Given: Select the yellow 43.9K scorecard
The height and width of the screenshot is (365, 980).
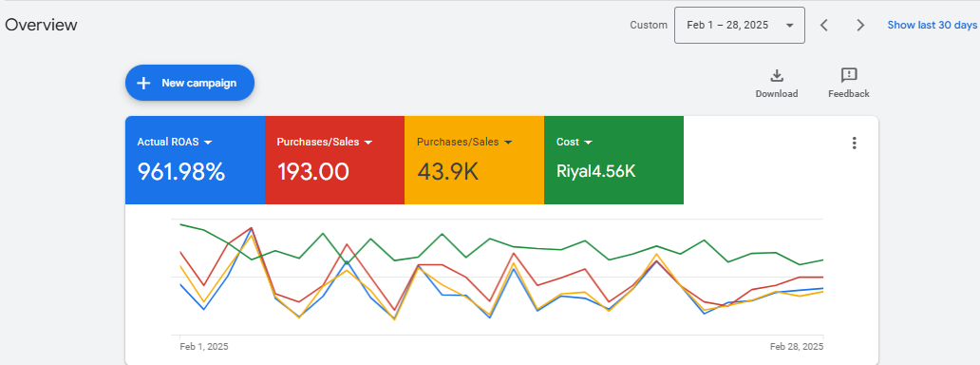Looking at the screenshot, I should click(475, 161).
